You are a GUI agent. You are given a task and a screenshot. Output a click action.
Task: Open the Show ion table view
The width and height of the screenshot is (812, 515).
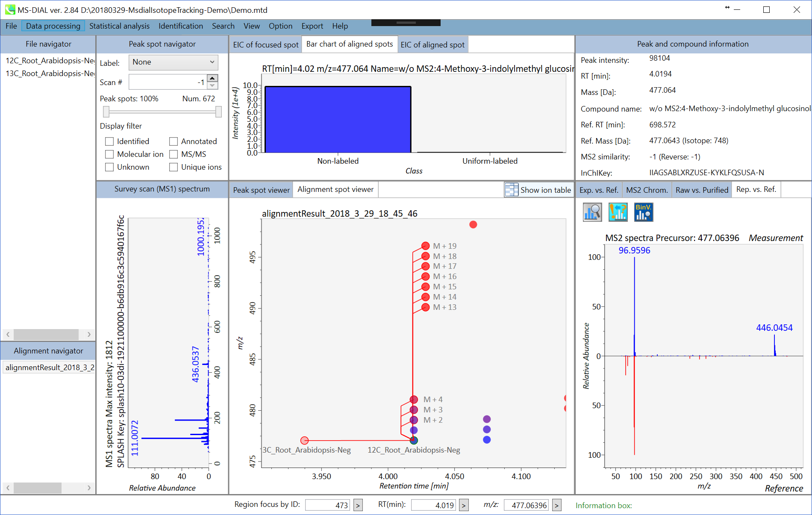[x=538, y=190]
